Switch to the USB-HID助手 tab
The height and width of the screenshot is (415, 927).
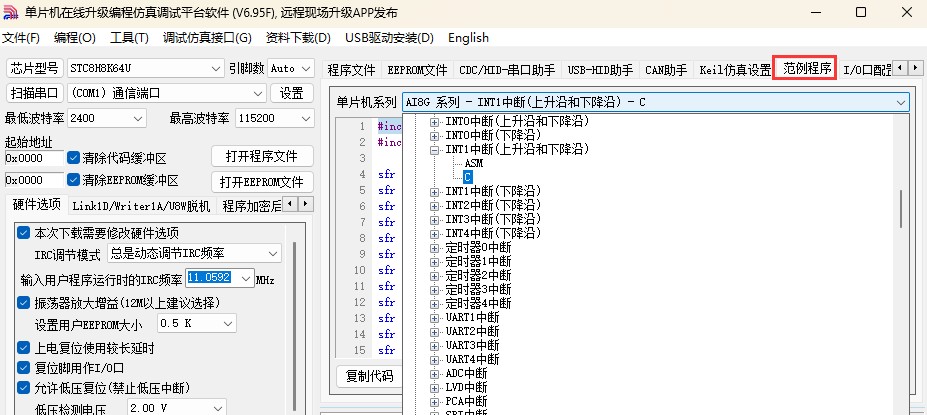click(600, 70)
